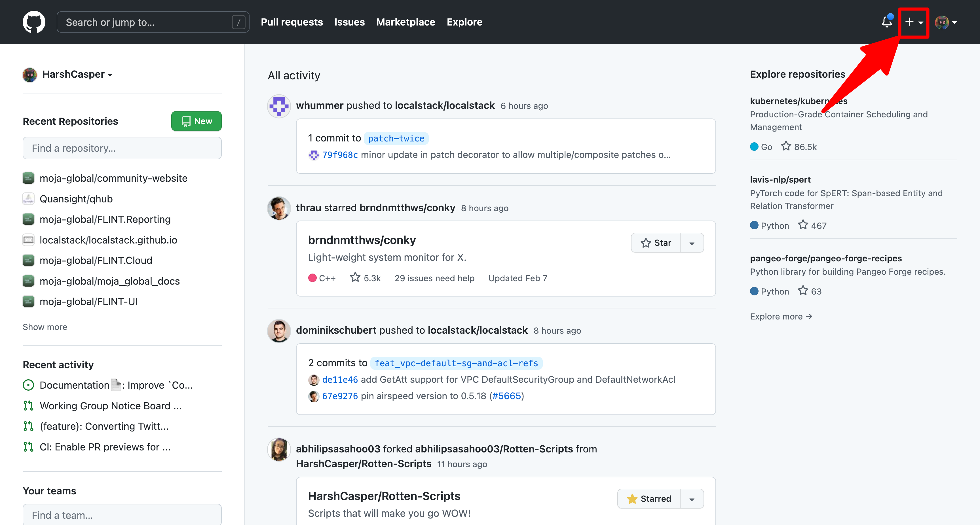Go to Issues in the top nav
The height and width of the screenshot is (525, 980).
coord(349,22)
